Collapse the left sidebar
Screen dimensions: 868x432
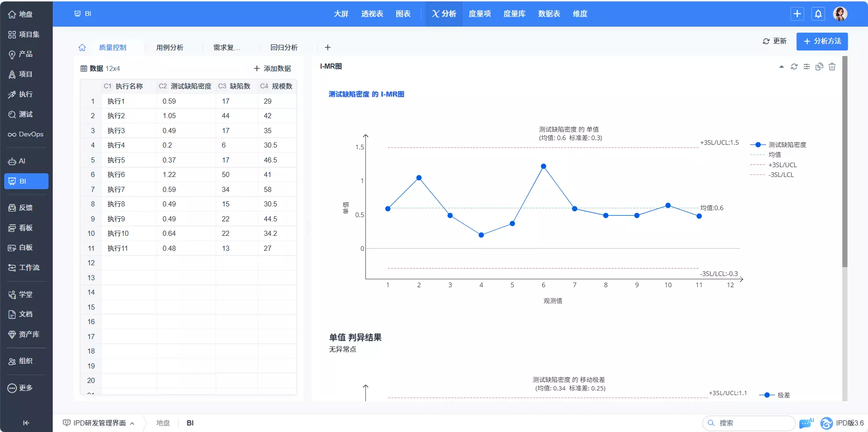pyautogui.click(x=26, y=423)
